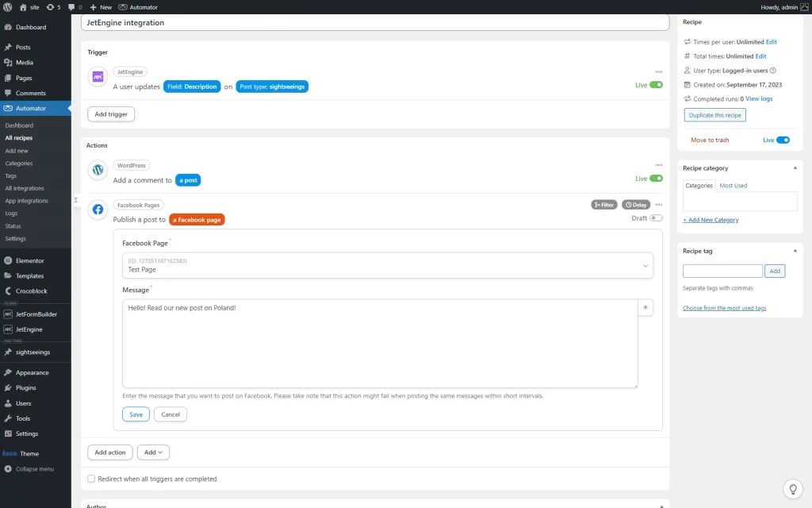The height and width of the screenshot is (508, 812).
Task: Open the Add dropdown next to Add action
Action: coord(153,452)
